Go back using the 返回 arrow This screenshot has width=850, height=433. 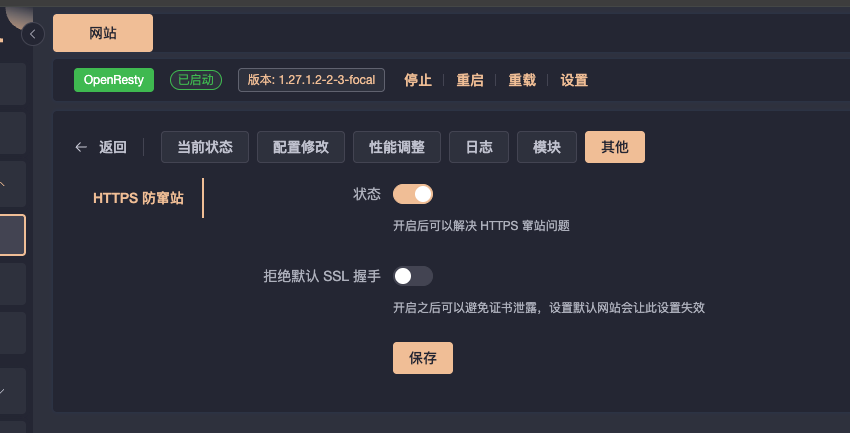pos(101,147)
